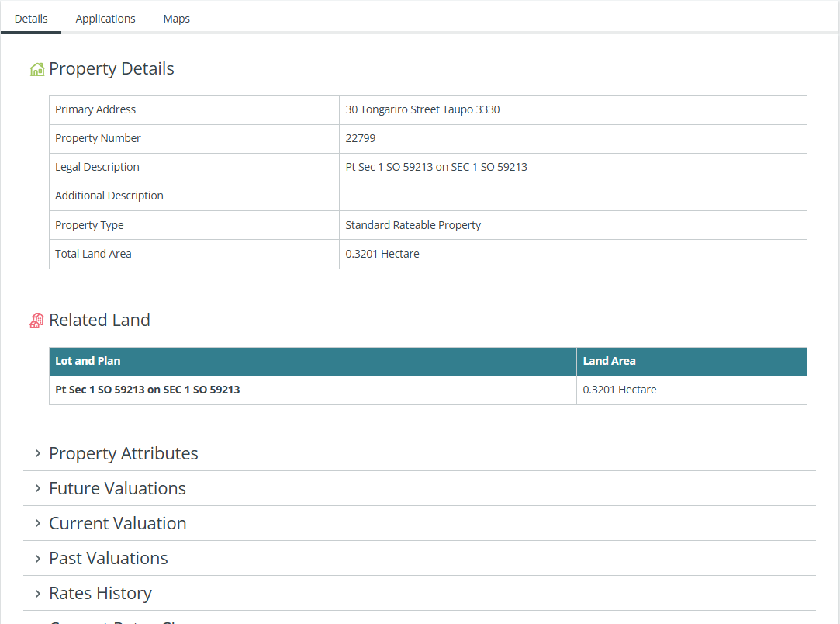Select the Details tab

pos(31,19)
